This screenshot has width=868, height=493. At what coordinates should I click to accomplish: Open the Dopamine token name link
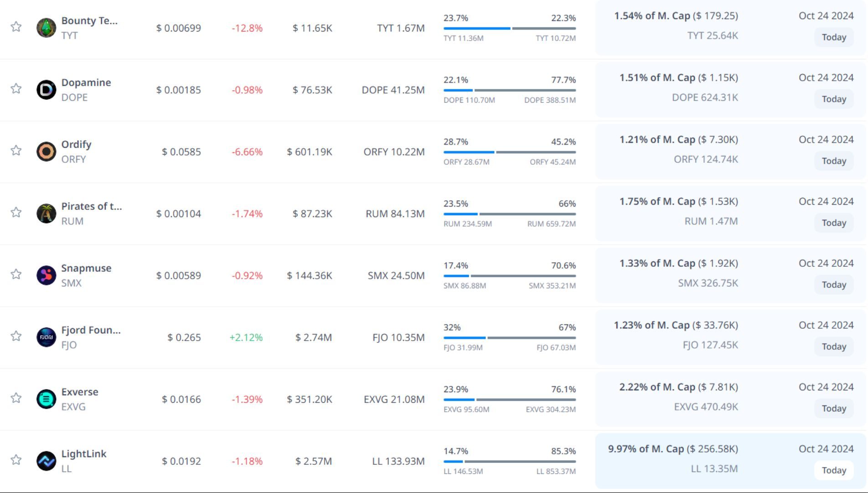(x=86, y=83)
